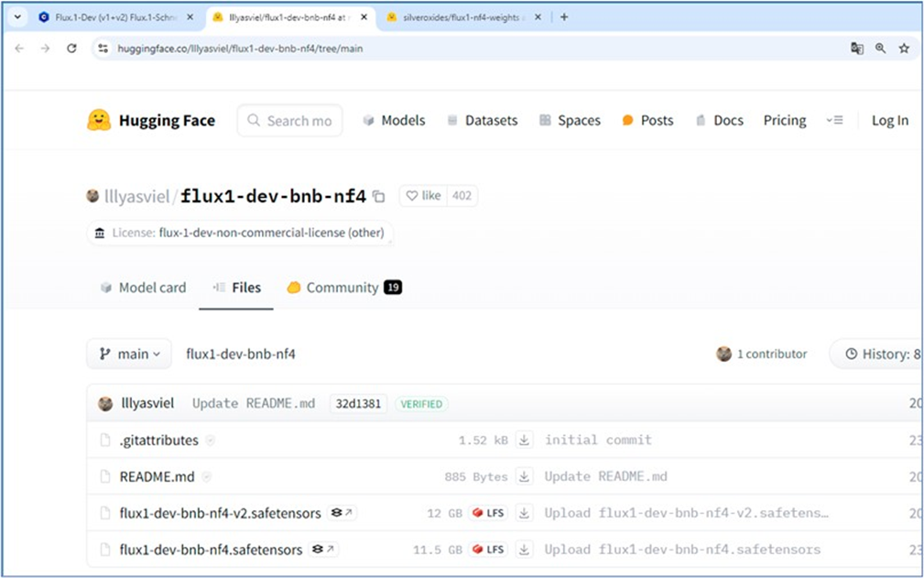This screenshot has height=578, width=924.
Task: Open lllyasviel author profile link
Action: 136,196
